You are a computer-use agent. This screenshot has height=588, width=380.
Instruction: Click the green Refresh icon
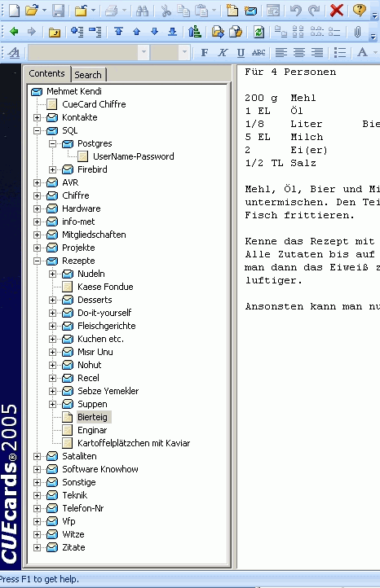(258, 32)
